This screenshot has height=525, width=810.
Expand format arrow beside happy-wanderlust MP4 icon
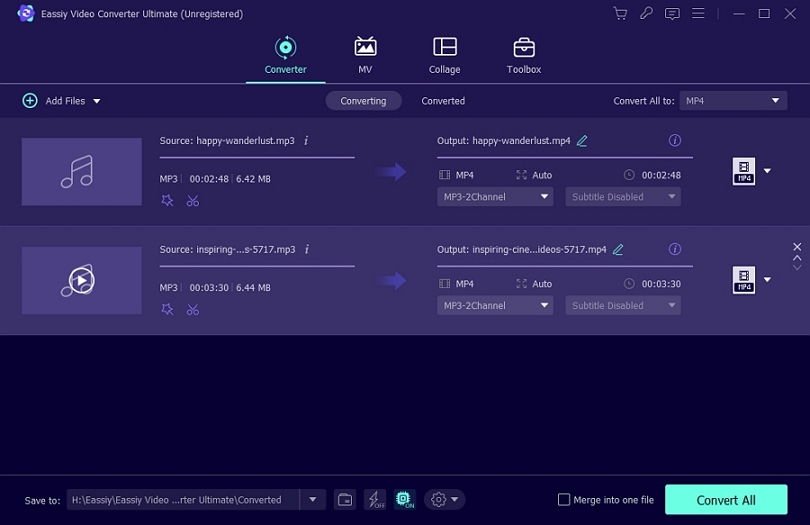tap(768, 171)
